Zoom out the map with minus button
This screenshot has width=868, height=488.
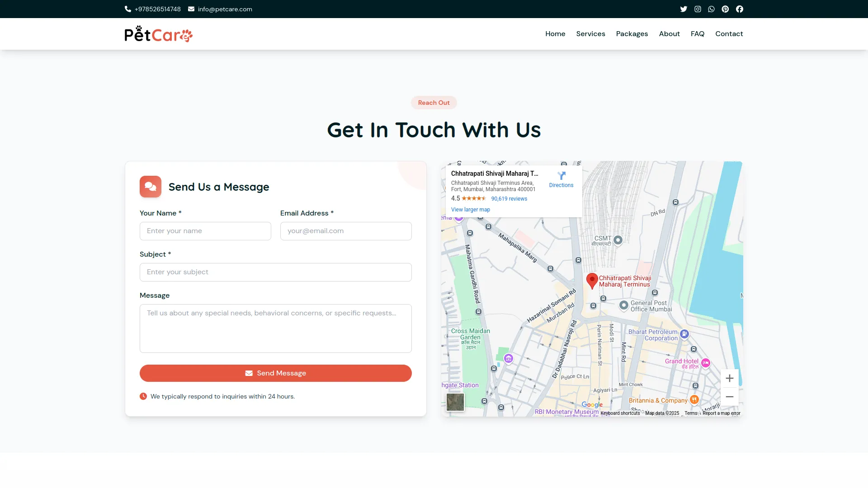coord(729,397)
